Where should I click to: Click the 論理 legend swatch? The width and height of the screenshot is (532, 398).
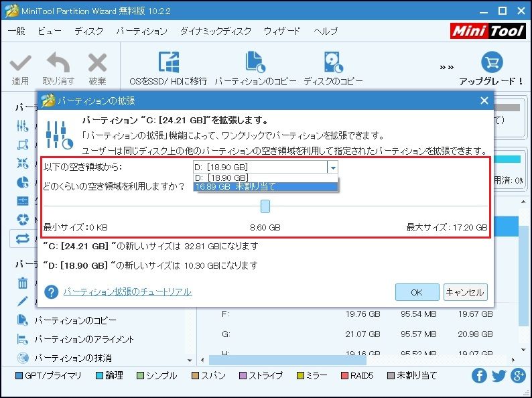coord(99,376)
